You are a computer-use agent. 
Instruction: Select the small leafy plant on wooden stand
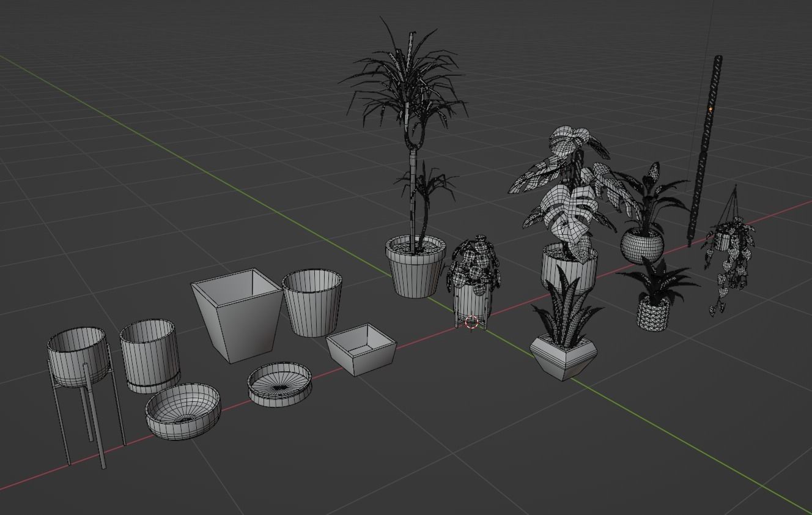point(472,283)
